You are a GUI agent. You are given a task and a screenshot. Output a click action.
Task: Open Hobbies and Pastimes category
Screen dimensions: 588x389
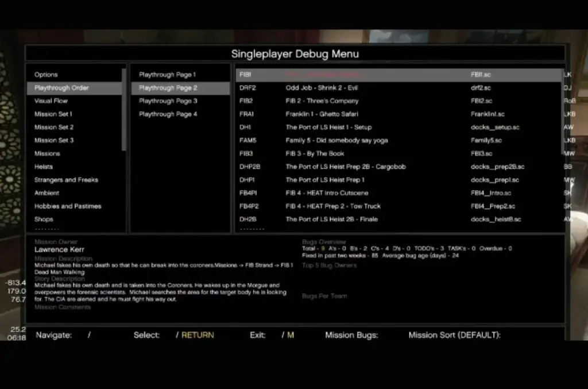(x=68, y=206)
